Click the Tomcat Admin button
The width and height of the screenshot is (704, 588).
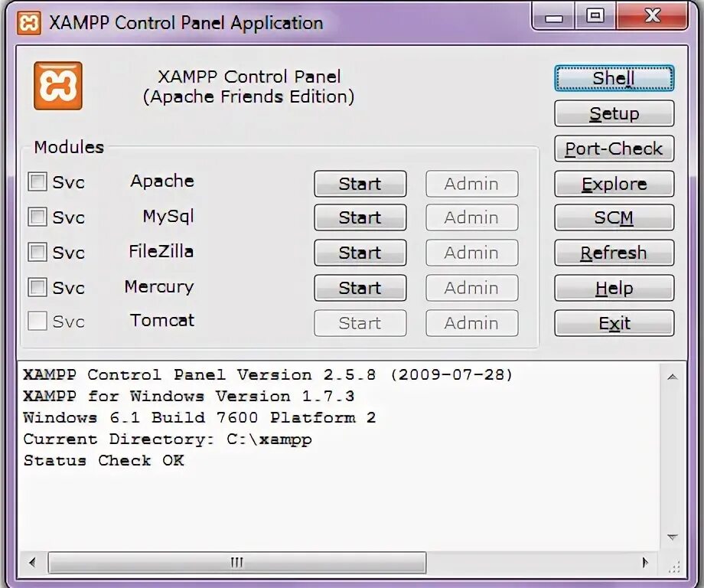[472, 323]
